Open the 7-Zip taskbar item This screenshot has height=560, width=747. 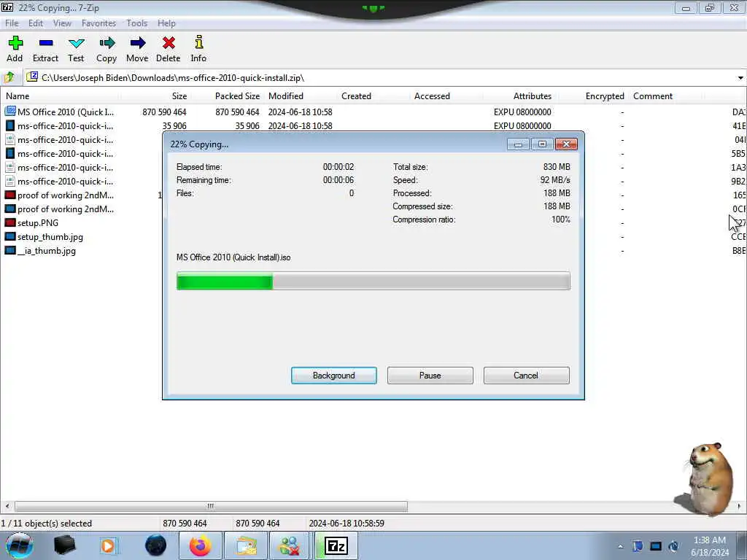tap(336, 545)
